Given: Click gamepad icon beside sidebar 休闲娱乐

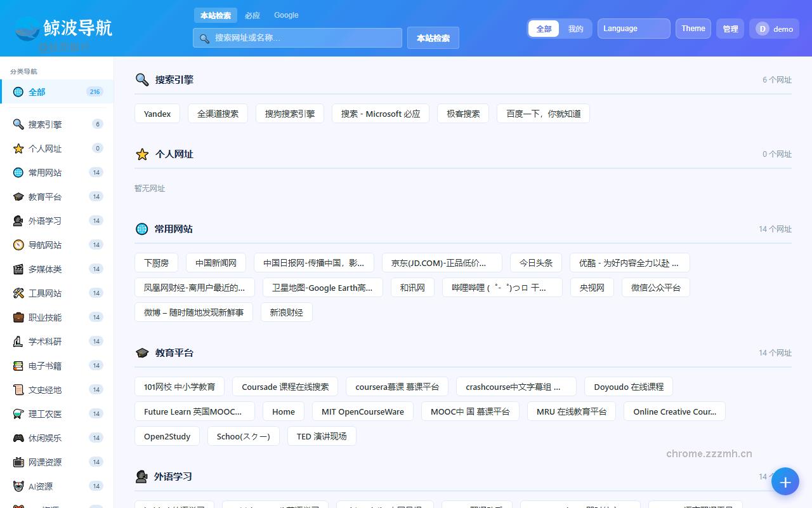Looking at the screenshot, I should 18,438.
